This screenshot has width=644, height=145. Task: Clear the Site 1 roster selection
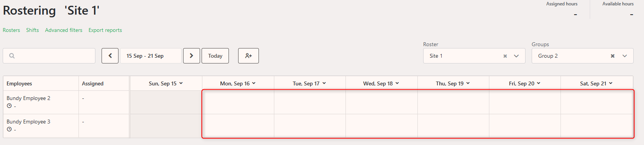point(505,56)
